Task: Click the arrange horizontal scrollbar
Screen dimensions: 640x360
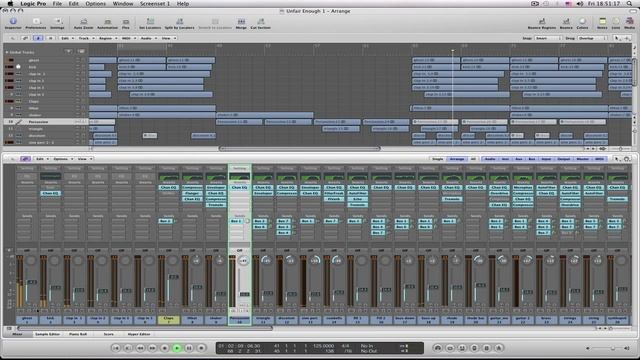Action: tap(300, 149)
